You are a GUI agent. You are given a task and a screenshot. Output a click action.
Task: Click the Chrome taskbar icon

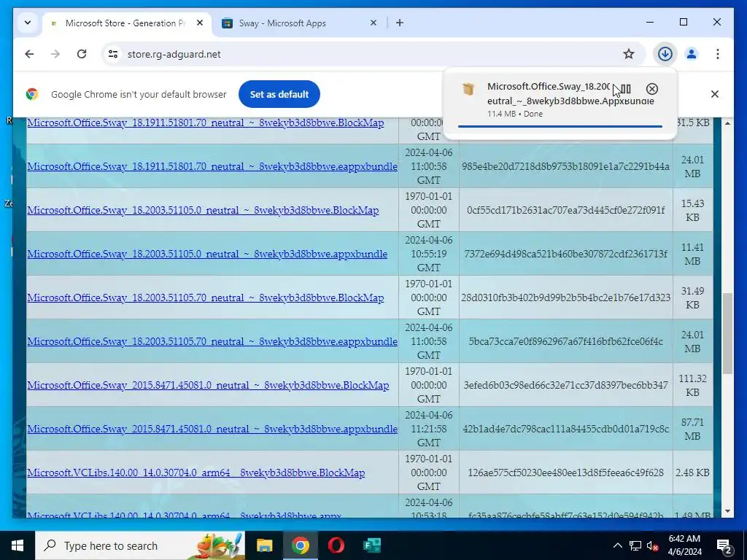click(x=300, y=545)
